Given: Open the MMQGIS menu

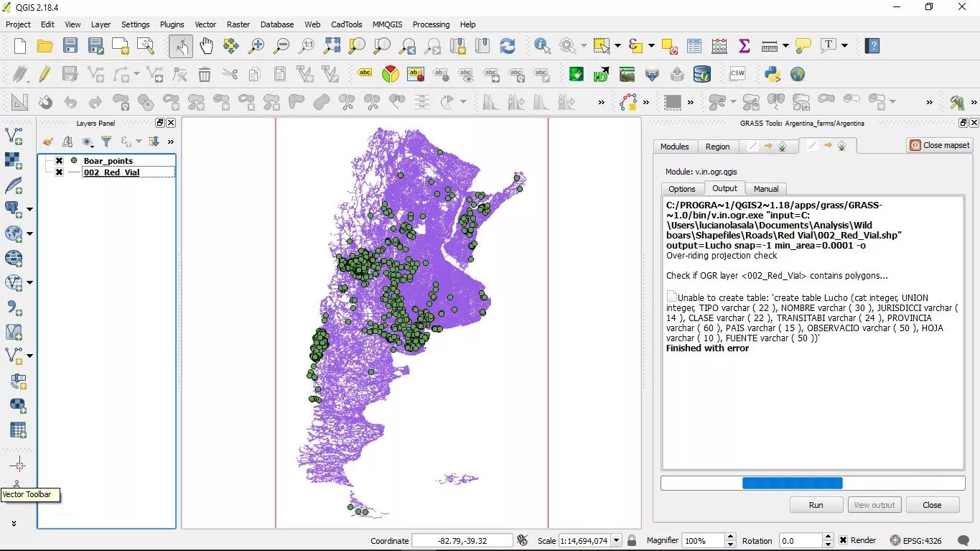Looking at the screenshot, I should tap(387, 24).
